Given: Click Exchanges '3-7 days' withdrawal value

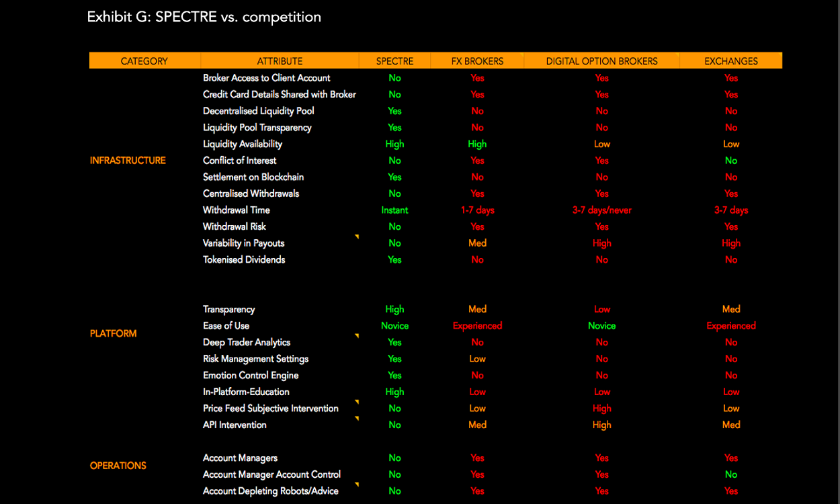Looking at the screenshot, I should tap(731, 210).
